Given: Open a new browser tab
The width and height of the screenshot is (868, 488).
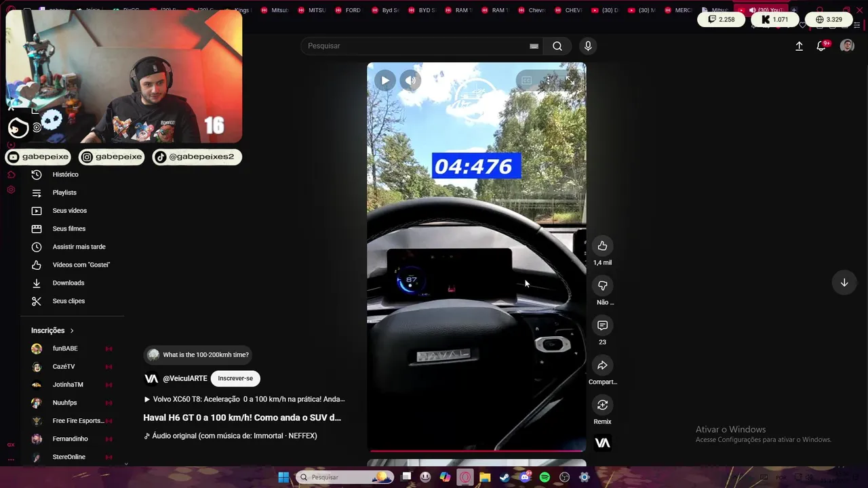Looking at the screenshot, I should point(794,10).
